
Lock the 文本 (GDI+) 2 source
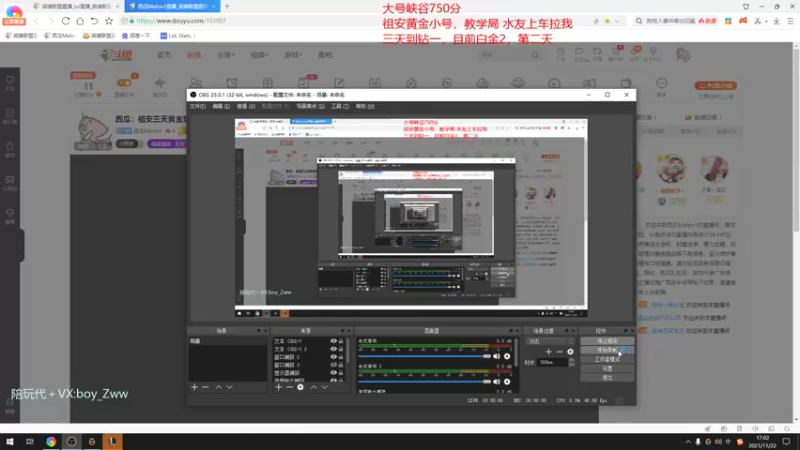(x=341, y=349)
